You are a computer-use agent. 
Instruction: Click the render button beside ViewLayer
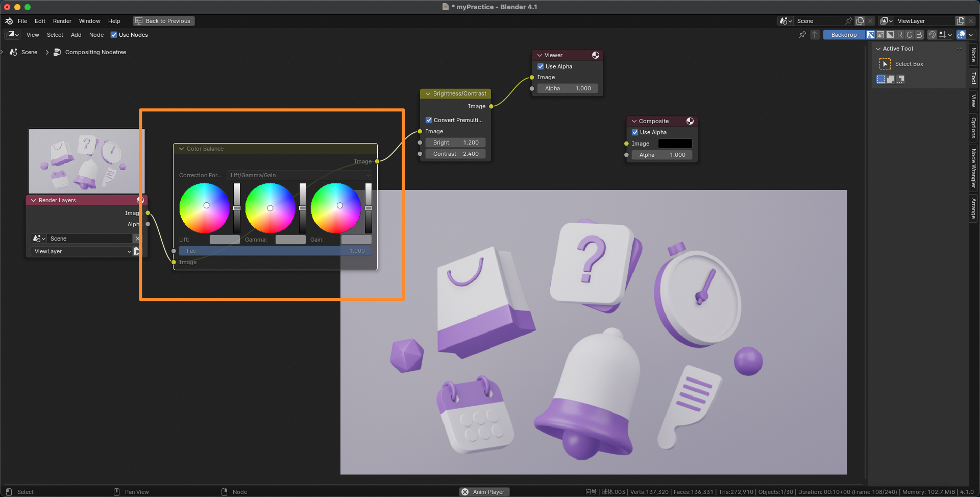point(137,251)
